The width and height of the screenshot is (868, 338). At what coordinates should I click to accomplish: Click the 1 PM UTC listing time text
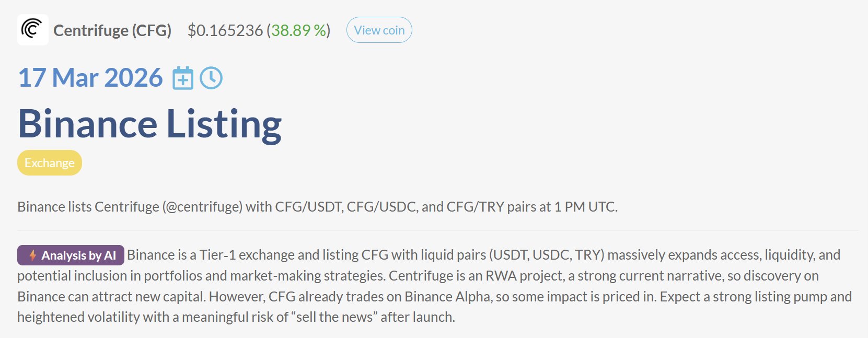[585, 207]
